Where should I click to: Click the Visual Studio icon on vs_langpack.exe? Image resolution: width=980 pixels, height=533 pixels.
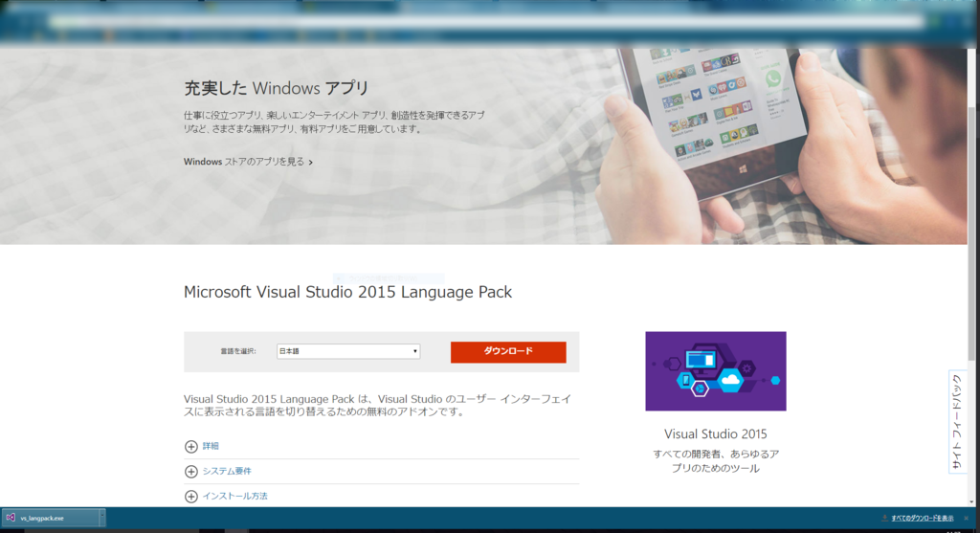(11, 518)
